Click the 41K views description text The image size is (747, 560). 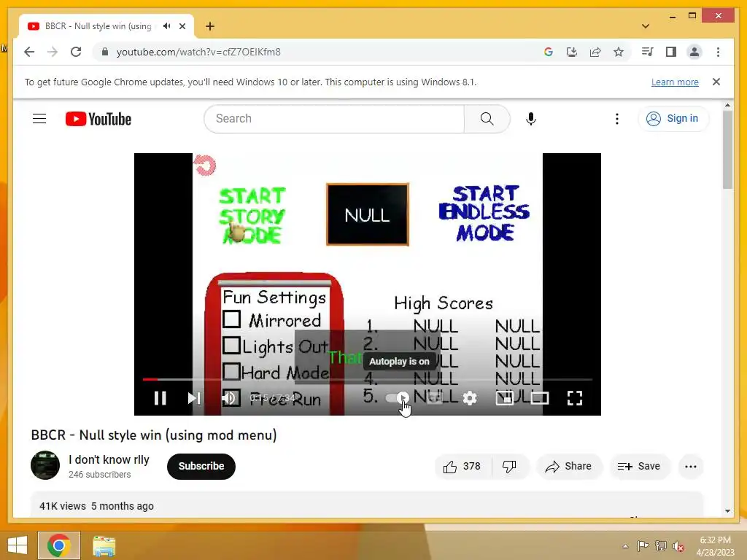click(x=97, y=506)
